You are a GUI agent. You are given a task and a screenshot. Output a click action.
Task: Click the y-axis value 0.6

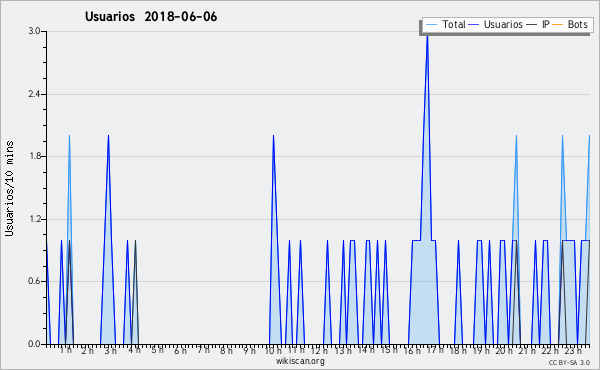[34, 281]
